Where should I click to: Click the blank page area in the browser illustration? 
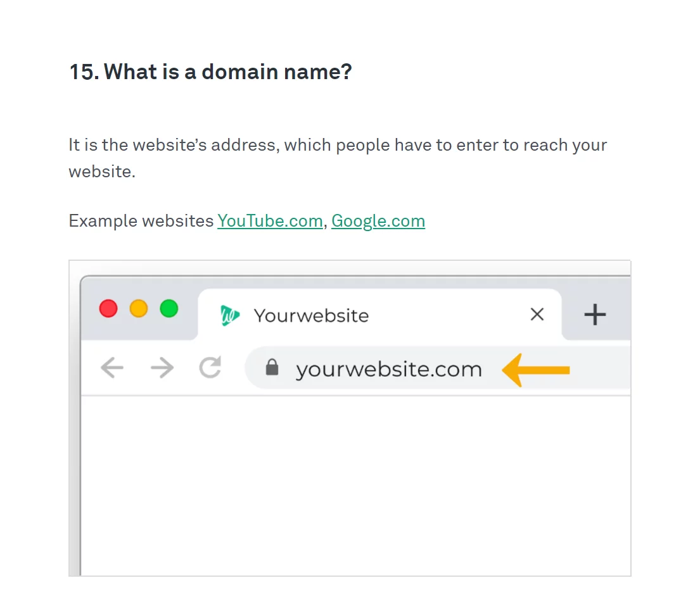pyautogui.click(x=356, y=486)
